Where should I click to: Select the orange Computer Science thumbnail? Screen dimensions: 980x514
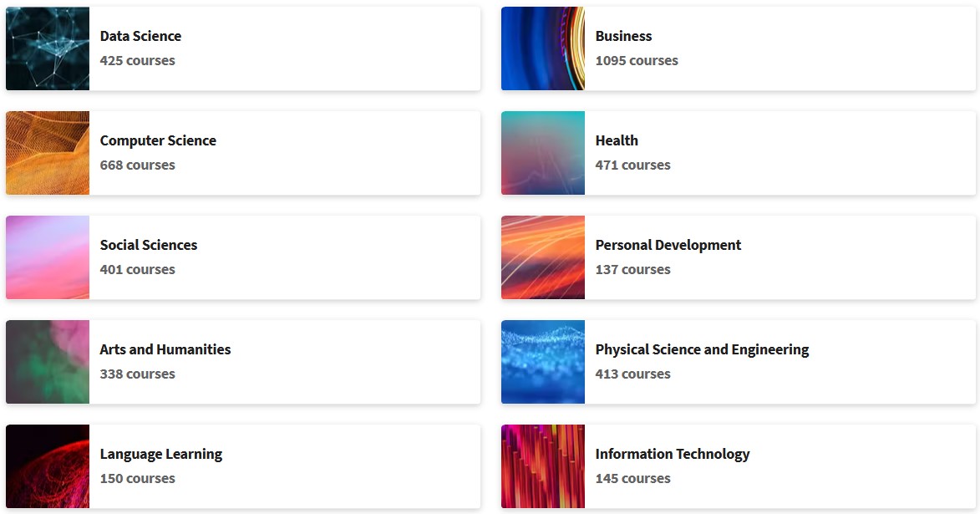(x=48, y=153)
